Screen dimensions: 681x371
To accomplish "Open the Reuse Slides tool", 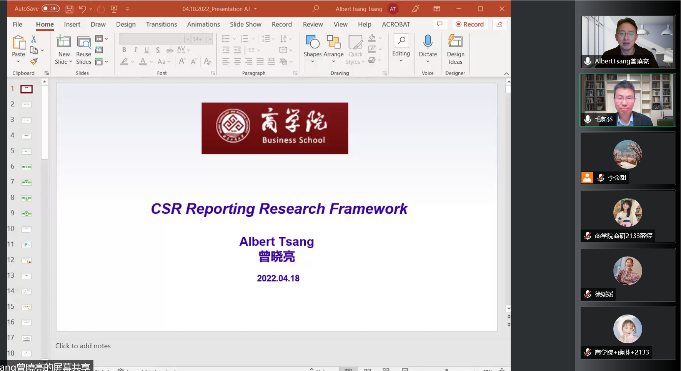I will point(83,50).
